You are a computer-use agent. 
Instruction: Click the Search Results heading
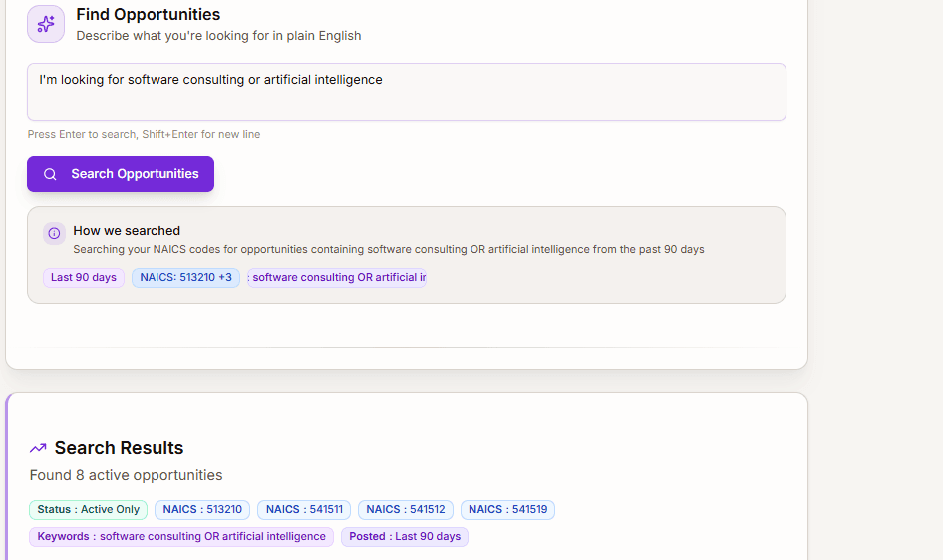click(119, 448)
